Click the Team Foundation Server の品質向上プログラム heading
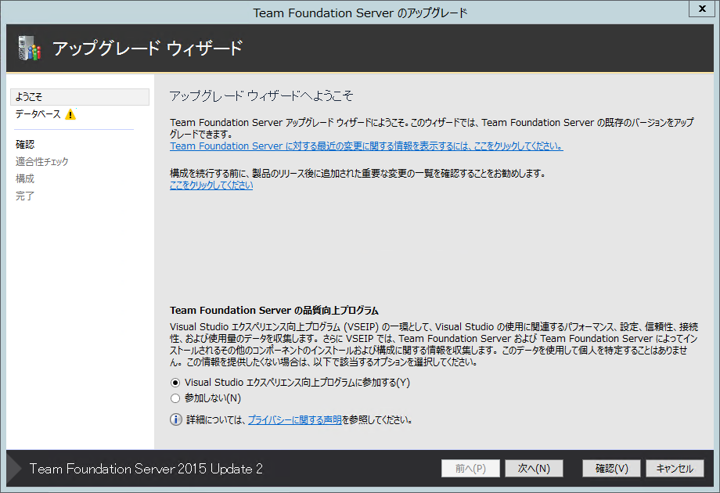Image resolution: width=720 pixels, height=493 pixels. click(274, 310)
